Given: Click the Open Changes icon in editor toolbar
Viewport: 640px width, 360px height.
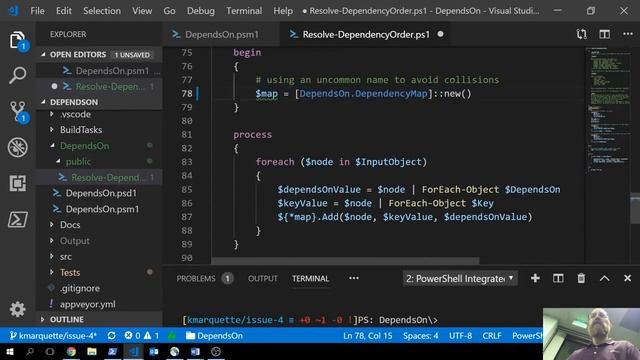Looking at the screenshot, I should (x=582, y=34).
